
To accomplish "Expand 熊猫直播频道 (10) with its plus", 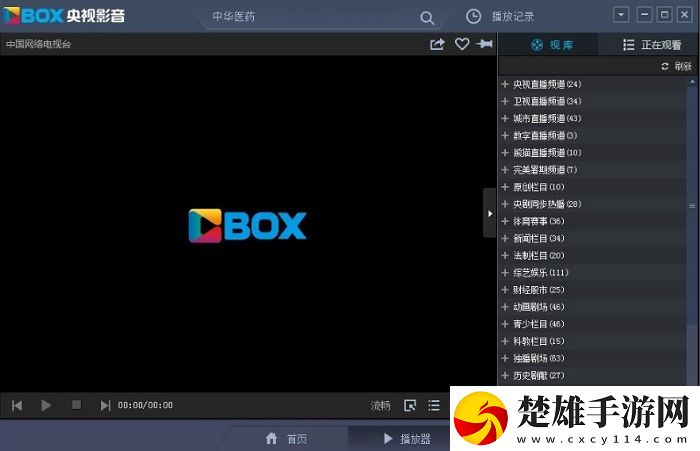I will tap(505, 153).
